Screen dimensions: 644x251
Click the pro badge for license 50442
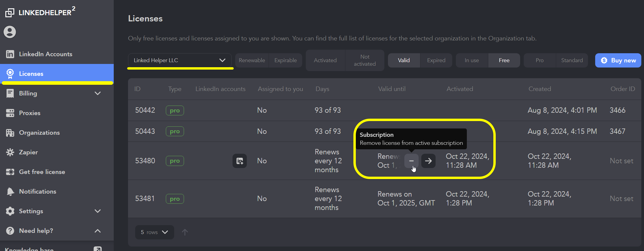(174, 110)
